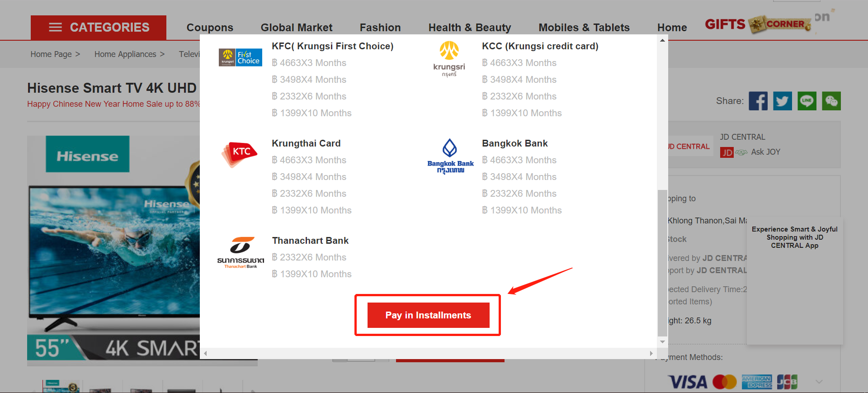Click the Krungsri First Choice logo
This screenshot has height=393, width=868.
coord(241,57)
